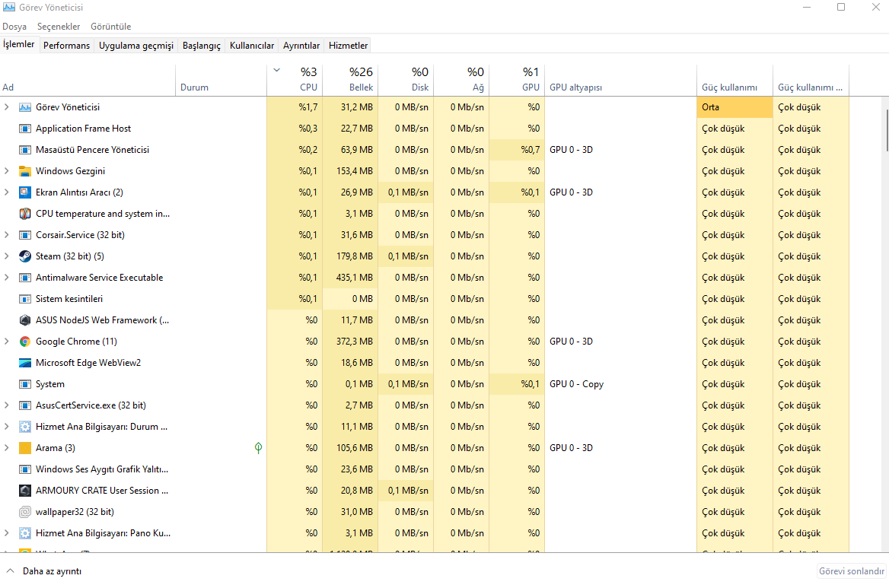Image resolution: width=889 pixels, height=588 pixels.
Task: Click the AsusCertService.exe icon
Action: (x=25, y=405)
